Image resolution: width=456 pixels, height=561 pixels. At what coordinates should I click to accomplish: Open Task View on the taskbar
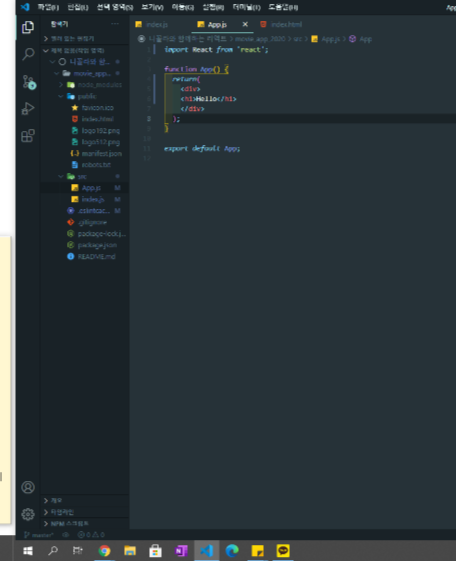(78, 550)
